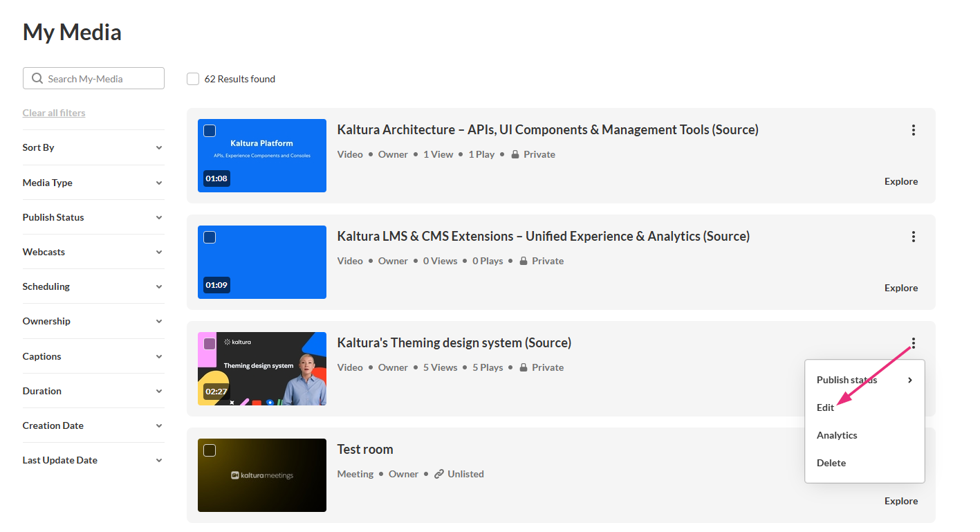Open the Kaltura meetings Test room thumbnail
The width and height of the screenshot is (980, 532).
(262, 475)
